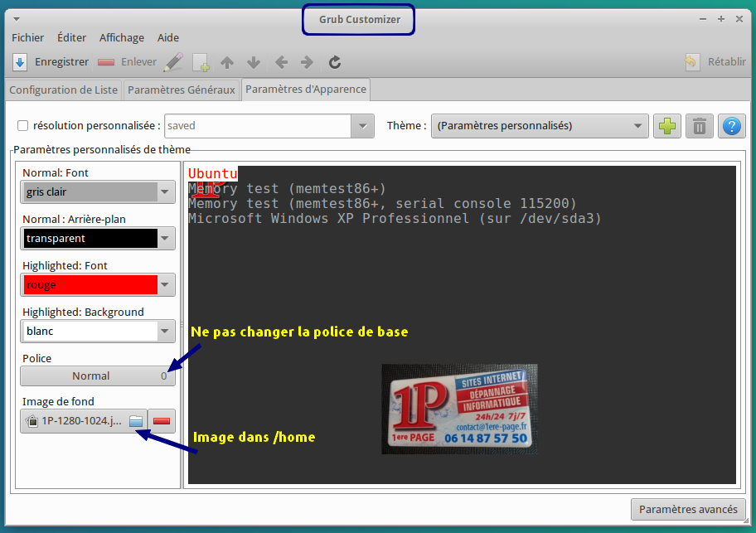This screenshot has width=756, height=533.
Task: Click the rouge Highlighted Font color swatch
Action: click(x=89, y=285)
